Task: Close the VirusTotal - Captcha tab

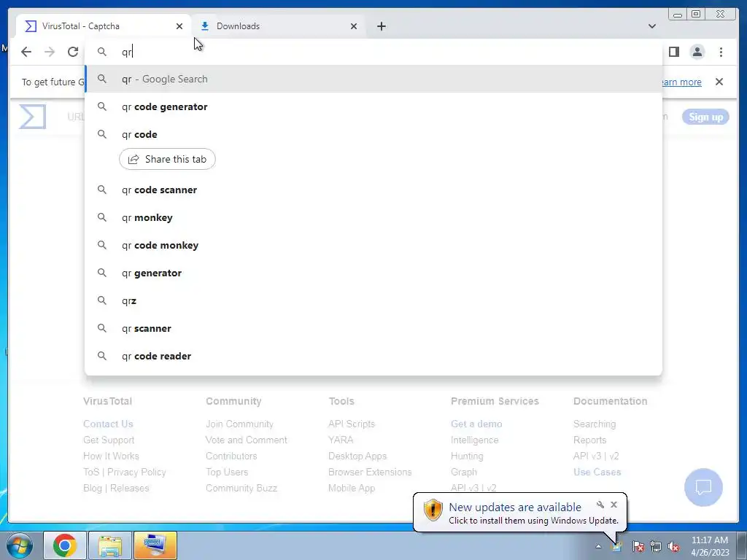Action: (x=179, y=26)
